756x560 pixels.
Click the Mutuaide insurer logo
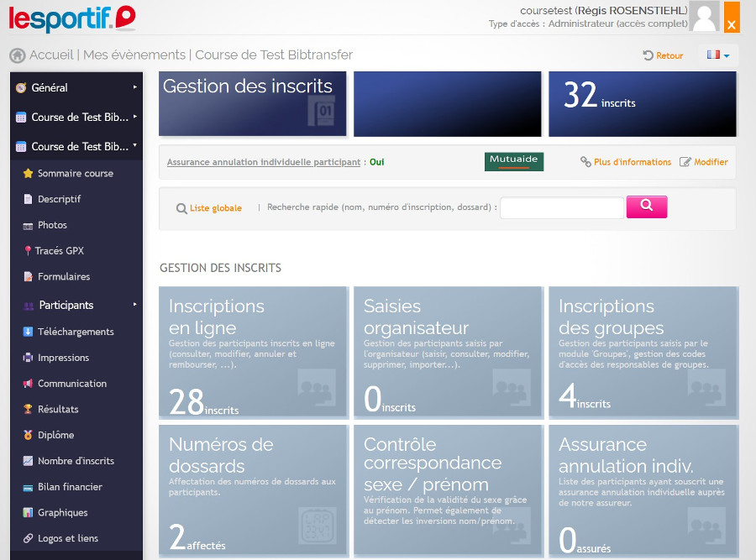513,162
